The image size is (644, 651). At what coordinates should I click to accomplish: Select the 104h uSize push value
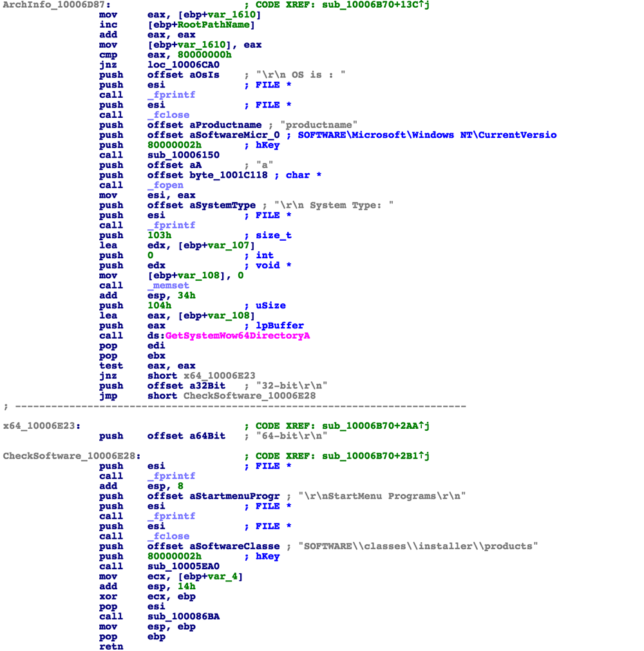160,306
